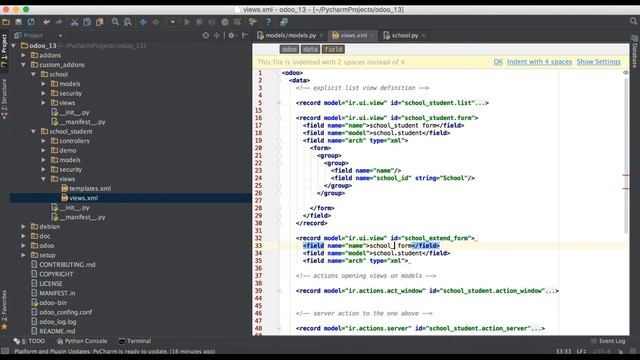Click the Copy toolbar icon
This screenshot has width=640, height=360.
(x=87, y=22)
